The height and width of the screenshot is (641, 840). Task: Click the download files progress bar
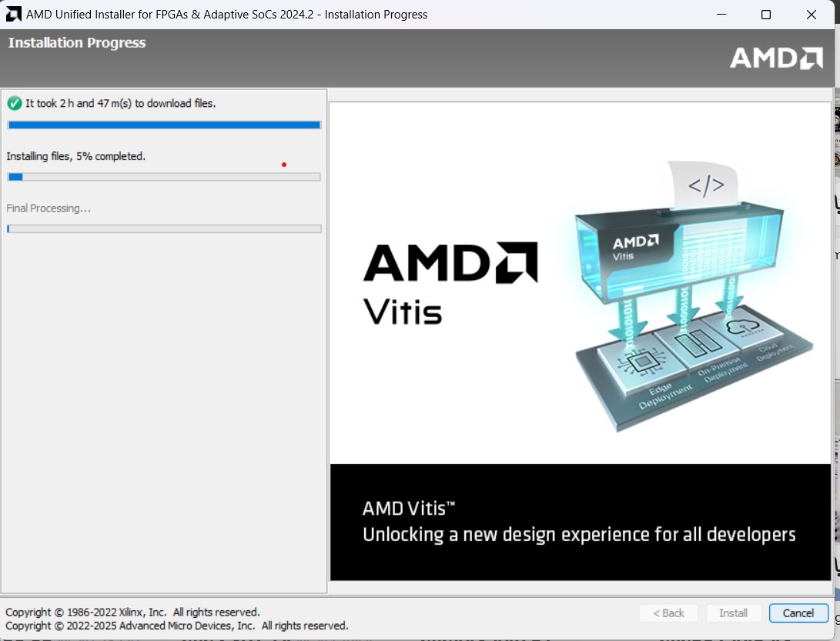point(164,125)
